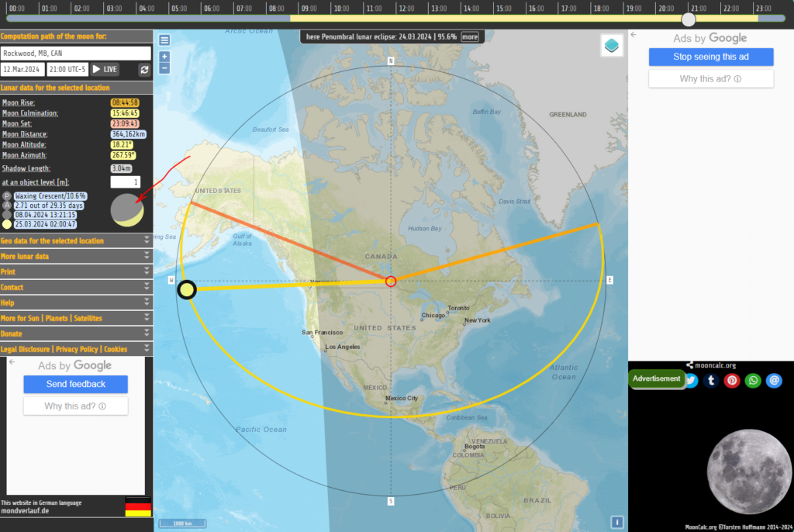Viewport: 794px width, 532px height.
Task: Click the S compass marker
Action: pos(391,501)
